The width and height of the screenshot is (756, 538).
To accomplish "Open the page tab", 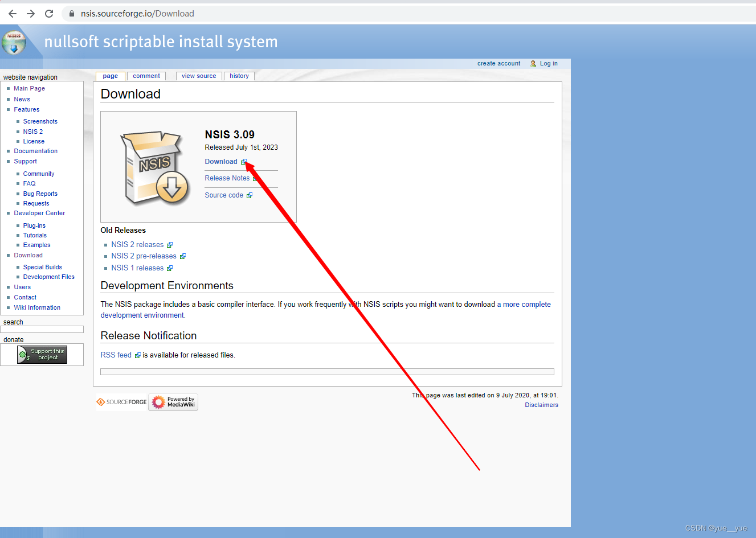I will tap(111, 76).
